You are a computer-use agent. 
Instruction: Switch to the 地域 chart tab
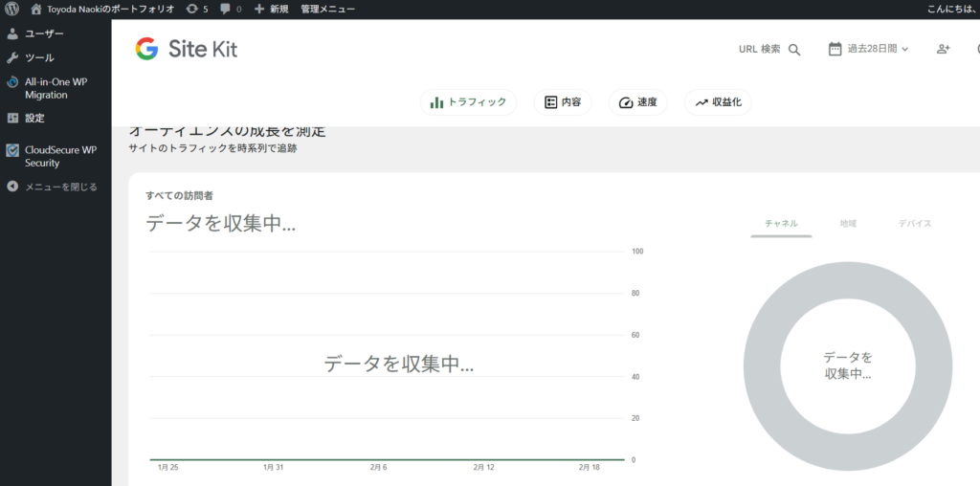pyautogui.click(x=848, y=223)
